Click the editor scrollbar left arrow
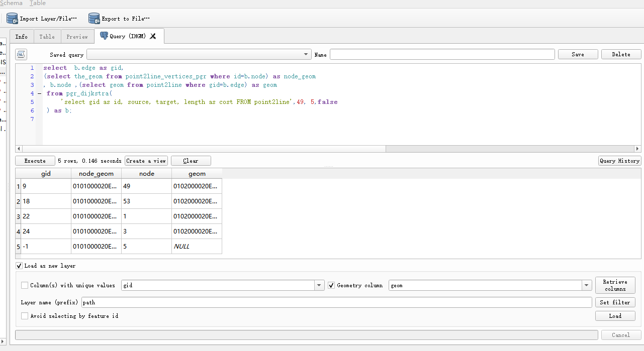 [19, 149]
